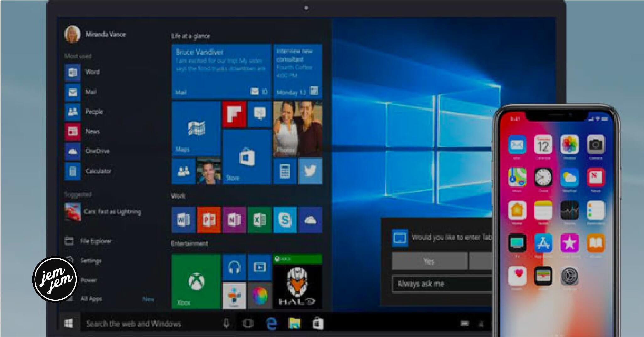
Task: Open the Skype tile
Action: [x=285, y=220]
